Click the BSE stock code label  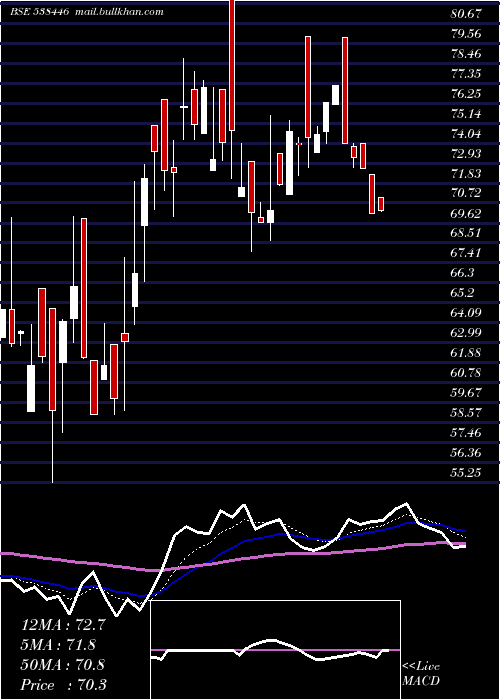(40, 12)
